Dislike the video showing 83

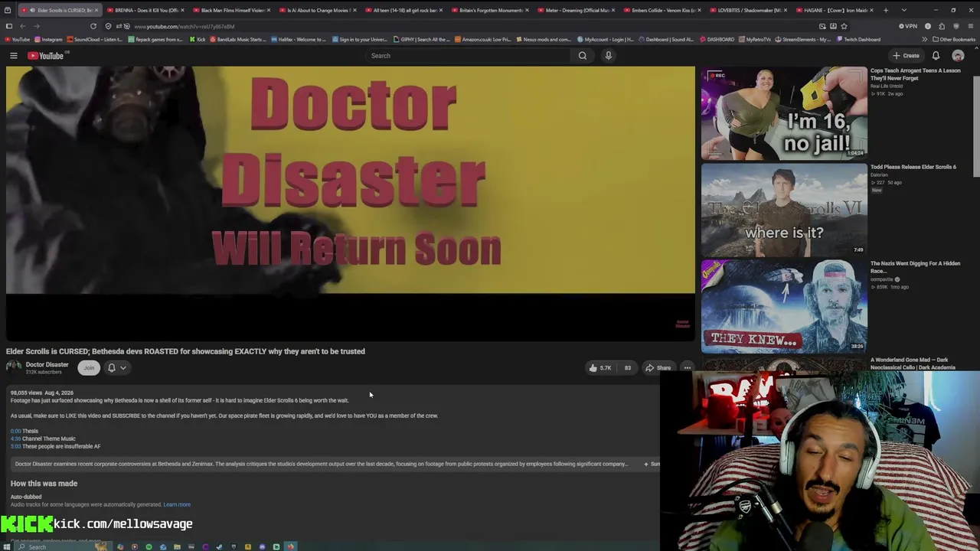(627, 368)
